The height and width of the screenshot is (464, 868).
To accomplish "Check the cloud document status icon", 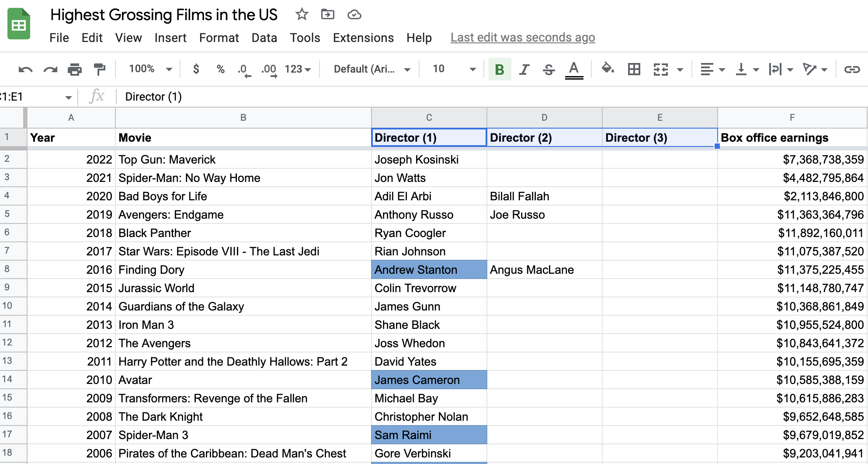I will [x=354, y=15].
